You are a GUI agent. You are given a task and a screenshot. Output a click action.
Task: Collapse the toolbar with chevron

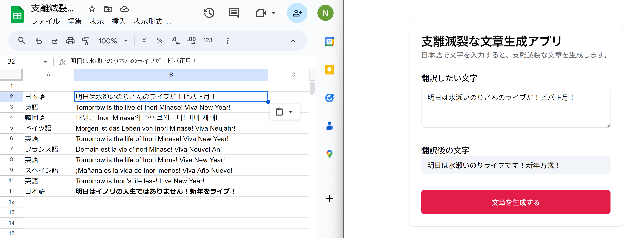[x=293, y=41]
